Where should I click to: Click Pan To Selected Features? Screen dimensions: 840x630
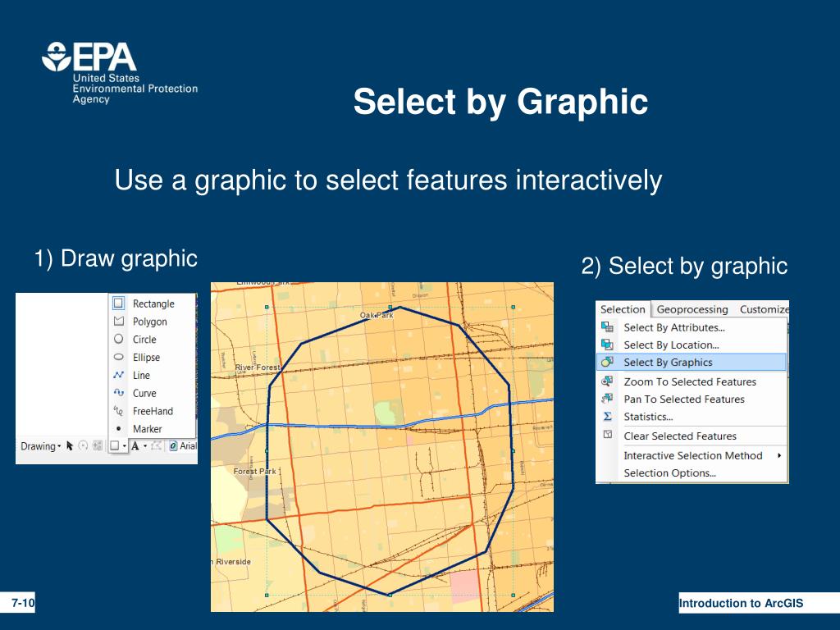click(692, 399)
